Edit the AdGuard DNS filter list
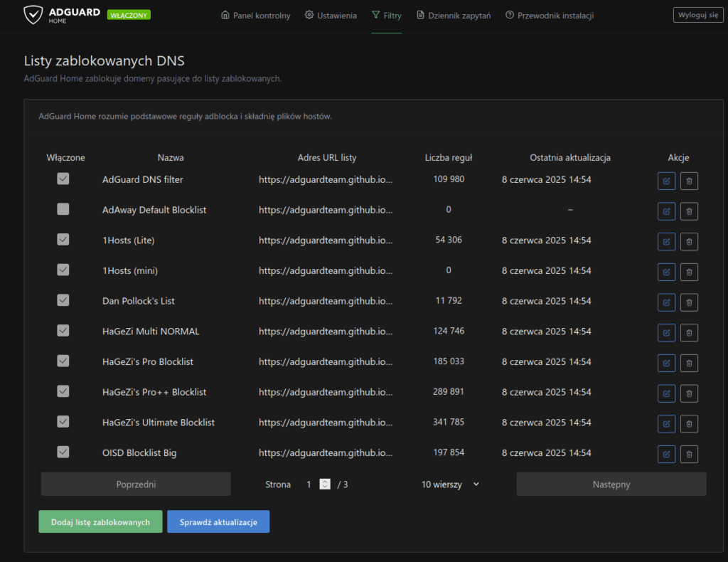 [666, 181]
